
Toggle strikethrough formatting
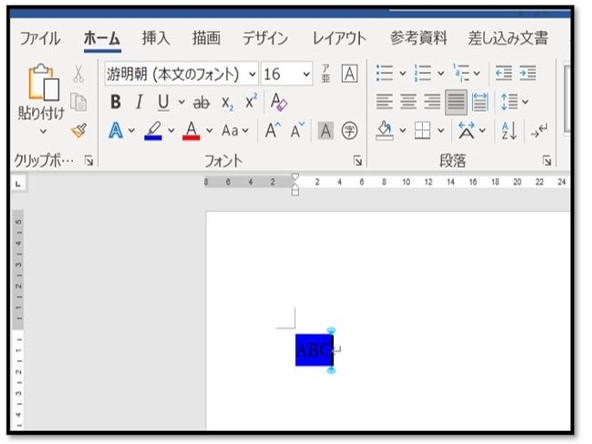tap(202, 102)
